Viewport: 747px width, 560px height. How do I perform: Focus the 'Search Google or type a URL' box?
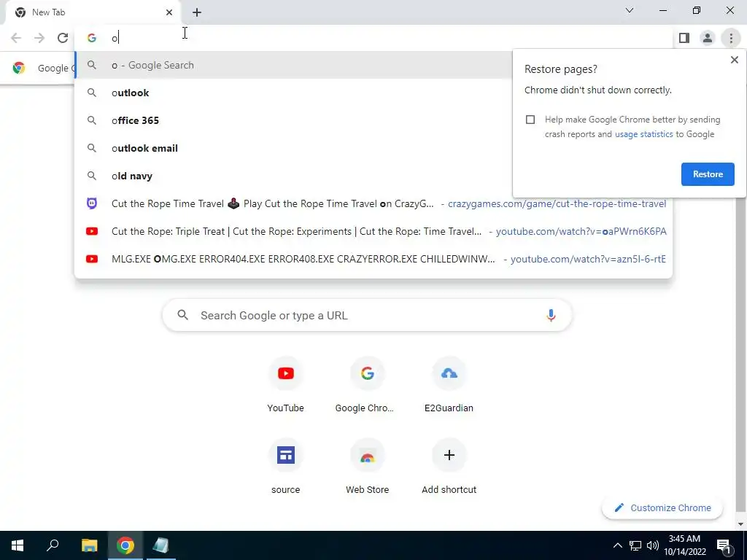[367, 315]
